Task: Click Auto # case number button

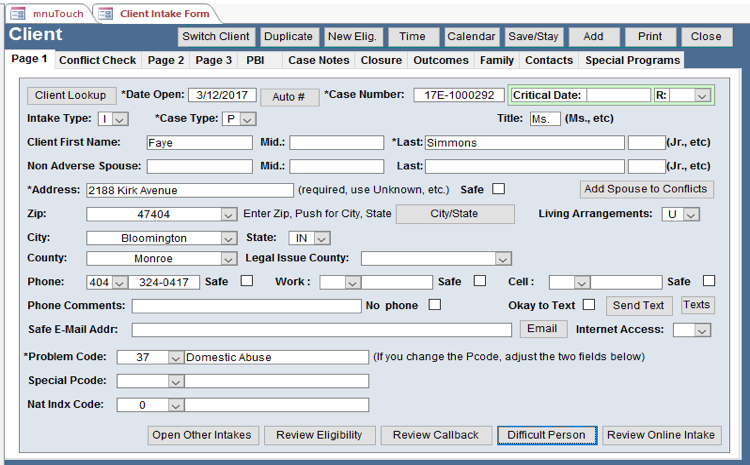Action: [x=289, y=96]
